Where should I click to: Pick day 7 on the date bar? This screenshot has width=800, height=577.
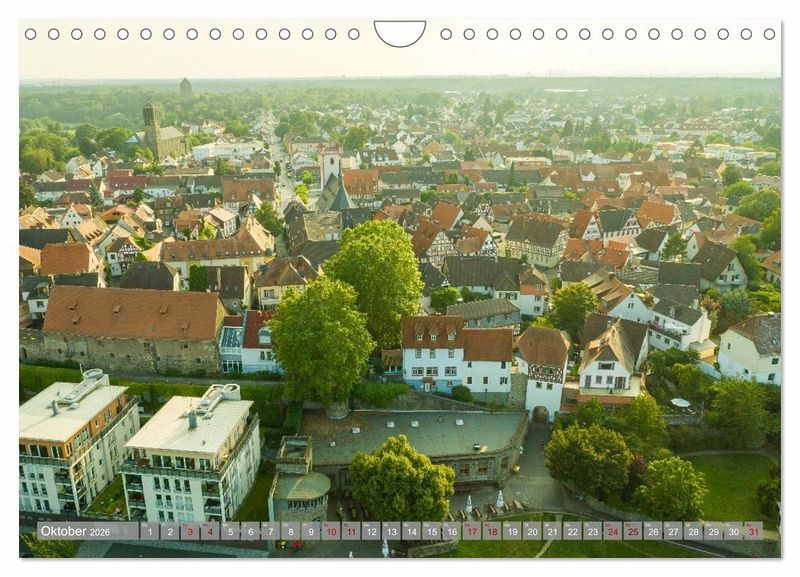(270, 531)
